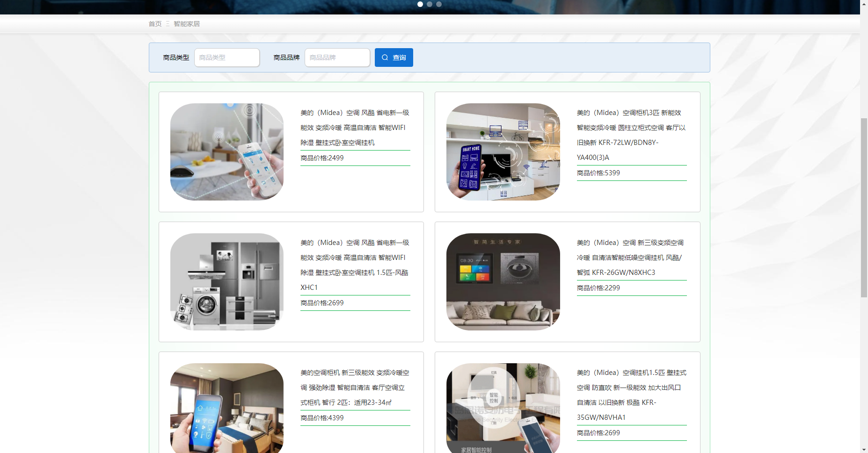Click the search icon inside the 查询 button

(385, 58)
